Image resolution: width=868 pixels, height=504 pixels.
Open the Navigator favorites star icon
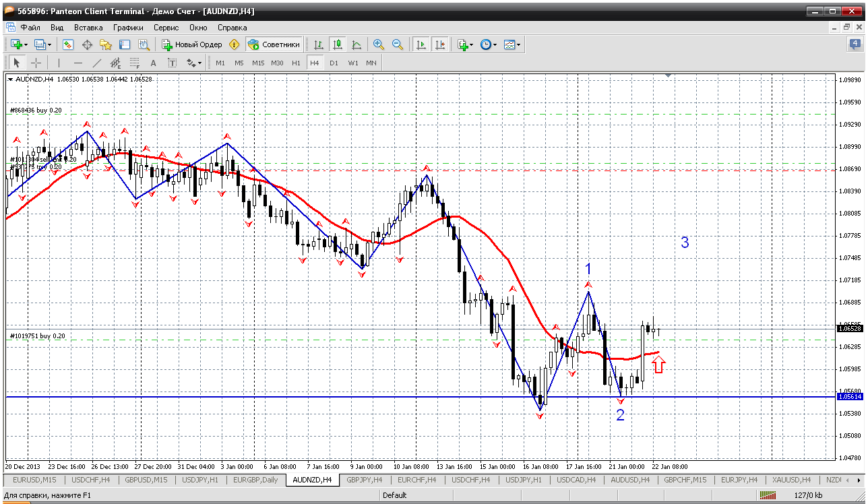(106, 44)
